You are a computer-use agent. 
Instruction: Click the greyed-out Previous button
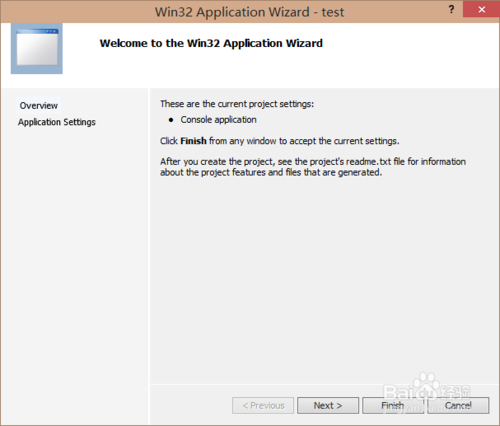[263, 405]
